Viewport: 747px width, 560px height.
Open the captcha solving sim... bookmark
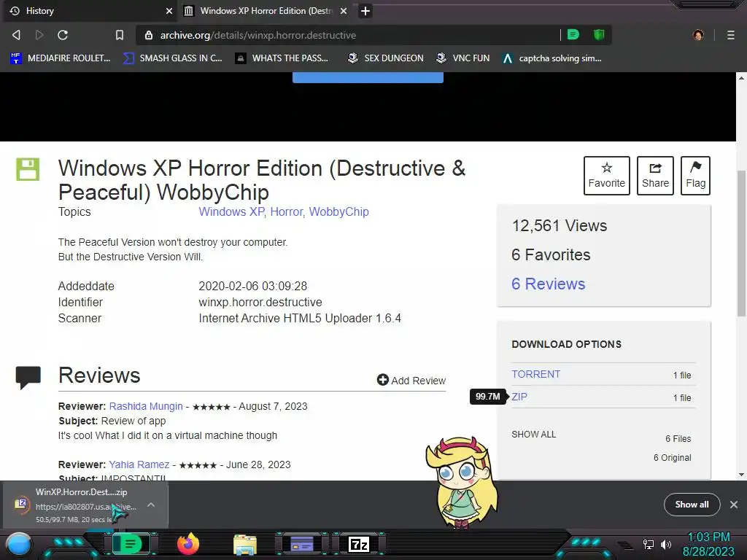point(553,58)
